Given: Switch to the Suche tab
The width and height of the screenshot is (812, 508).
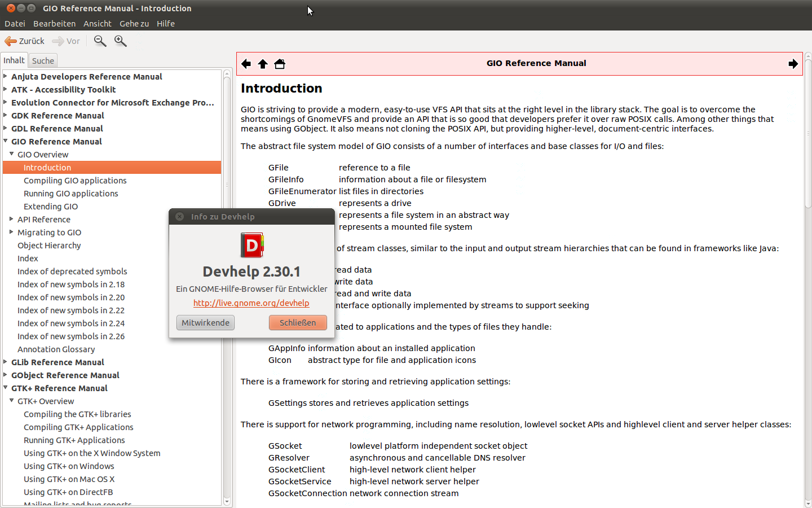Looking at the screenshot, I should (42, 60).
